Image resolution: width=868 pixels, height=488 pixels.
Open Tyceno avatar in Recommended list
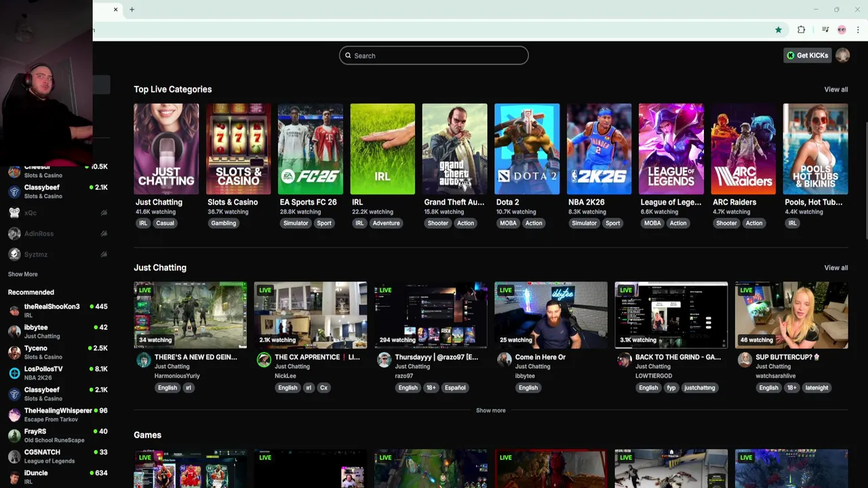14,352
